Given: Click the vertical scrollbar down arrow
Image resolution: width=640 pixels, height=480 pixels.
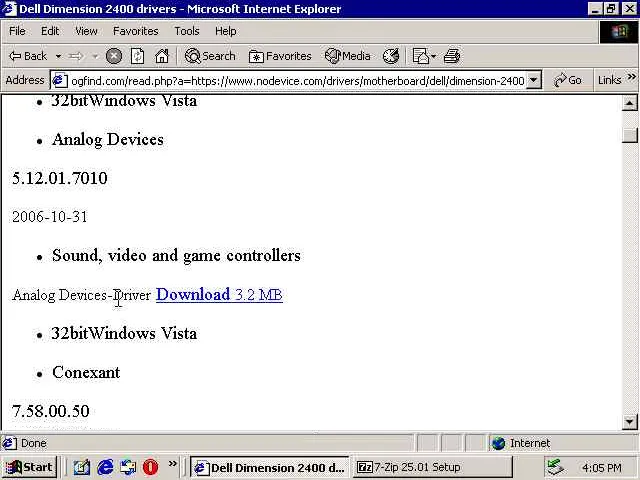Looking at the screenshot, I should tap(629, 422).
